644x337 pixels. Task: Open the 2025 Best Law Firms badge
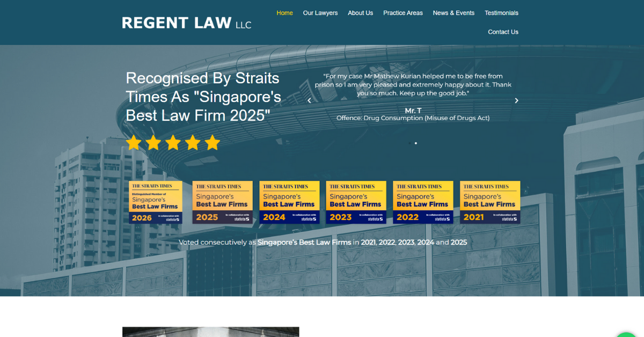click(x=222, y=202)
